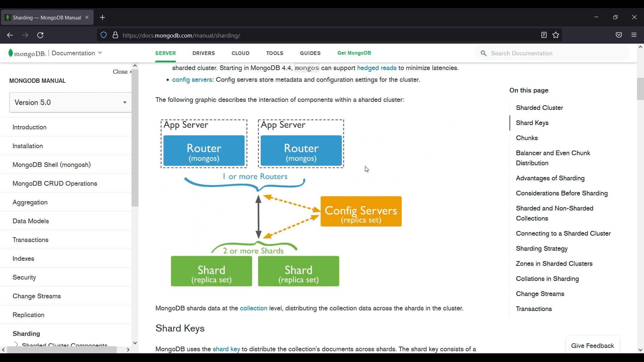The height and width of the screenshot is (362, 644).
Task: Select the GUIDES tab
Action: click(310, 53)
